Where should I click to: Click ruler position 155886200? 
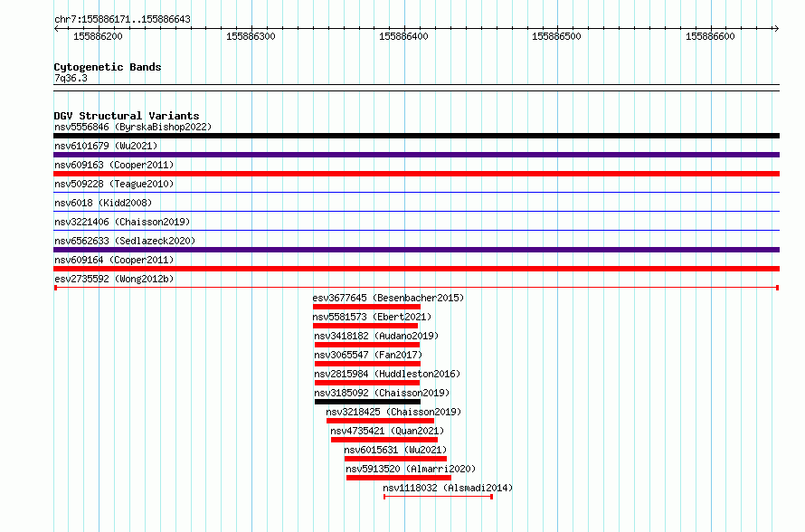click(98, 36)
